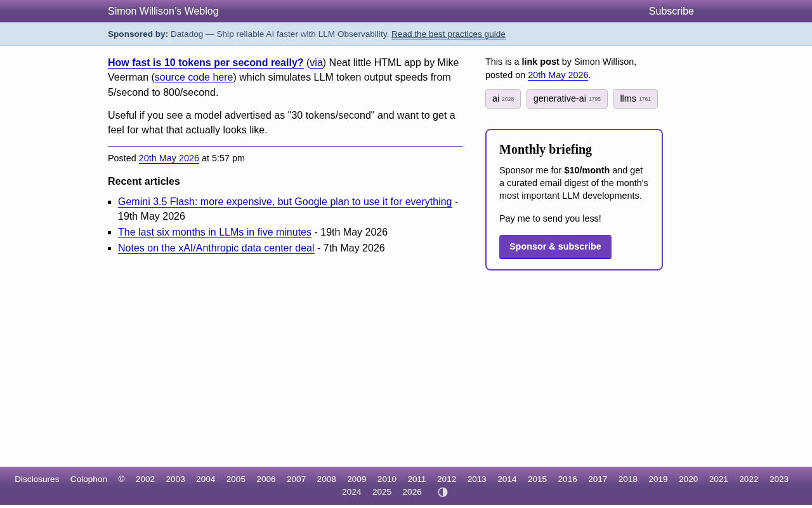Go to 2016 archive

click(568, 479)
